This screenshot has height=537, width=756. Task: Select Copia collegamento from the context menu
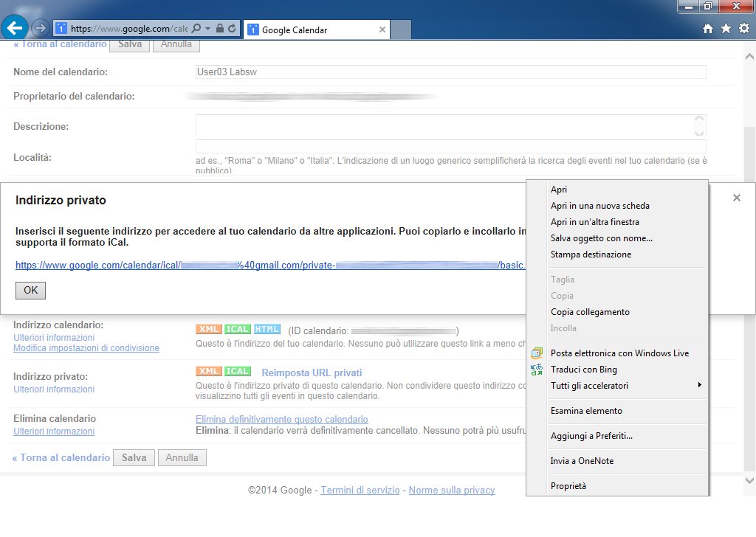[590, 312]
